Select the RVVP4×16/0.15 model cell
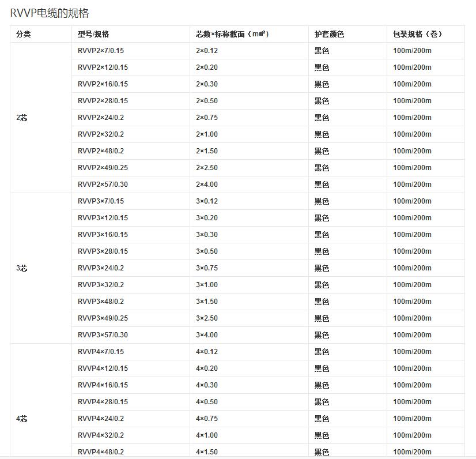Screen dimensions: 476x459 (103, 385)
